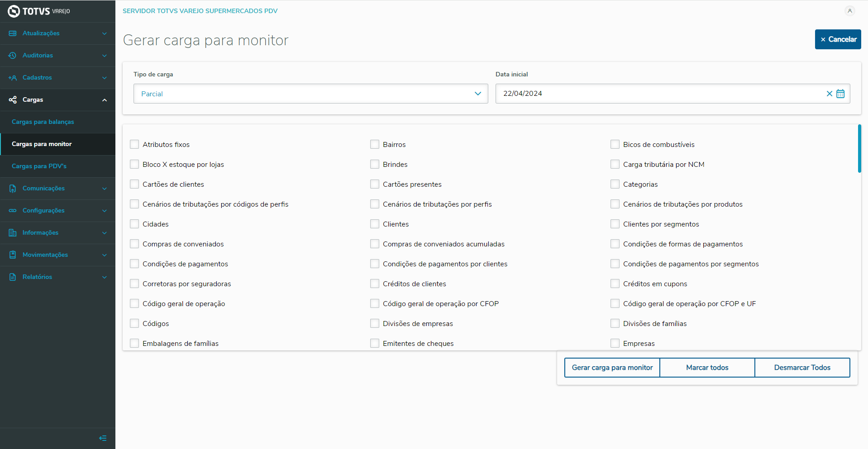Collapse the sidebar using bottom arrow icon
Image resolution: width=868 pixels, height=449 pixels.
point(103,438)
